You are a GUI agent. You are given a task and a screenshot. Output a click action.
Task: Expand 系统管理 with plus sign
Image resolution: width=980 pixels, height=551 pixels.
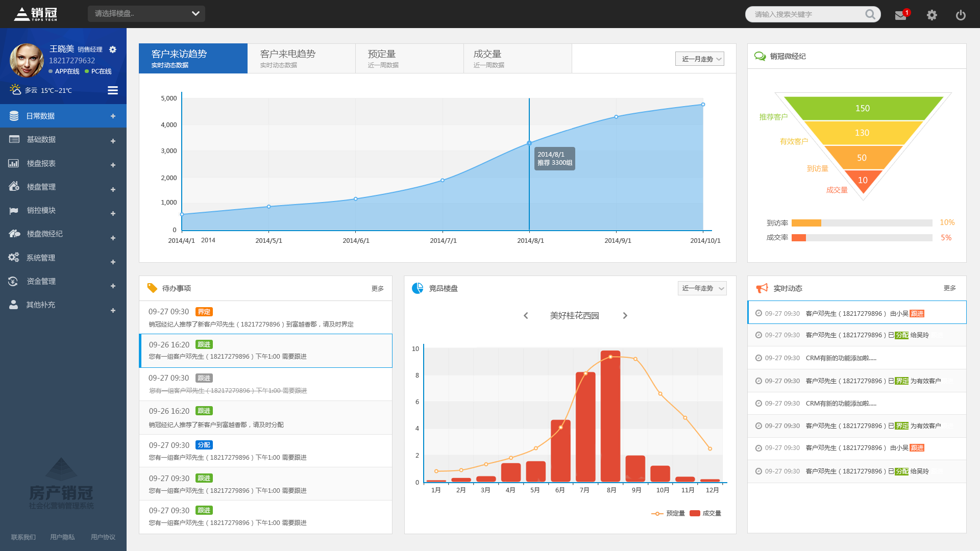(113, 262)
